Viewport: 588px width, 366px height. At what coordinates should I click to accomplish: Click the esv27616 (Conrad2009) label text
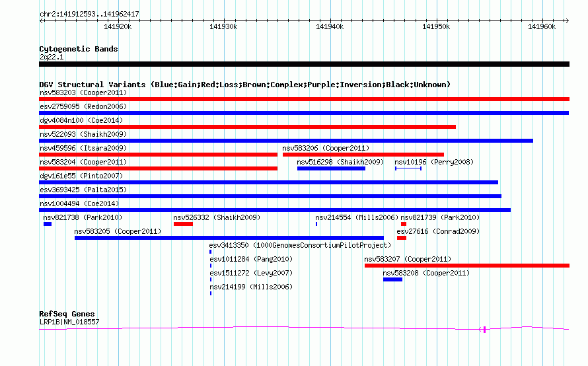coord(439,231)
